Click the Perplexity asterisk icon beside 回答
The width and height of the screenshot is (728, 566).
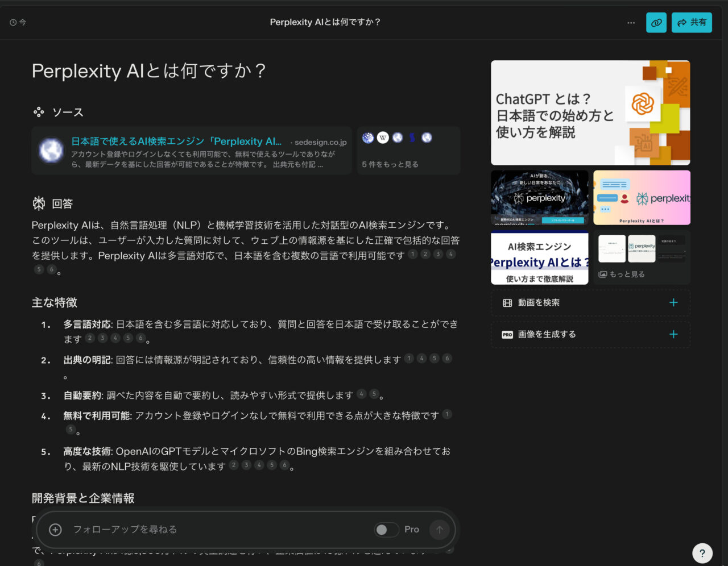tap(38, 203)
